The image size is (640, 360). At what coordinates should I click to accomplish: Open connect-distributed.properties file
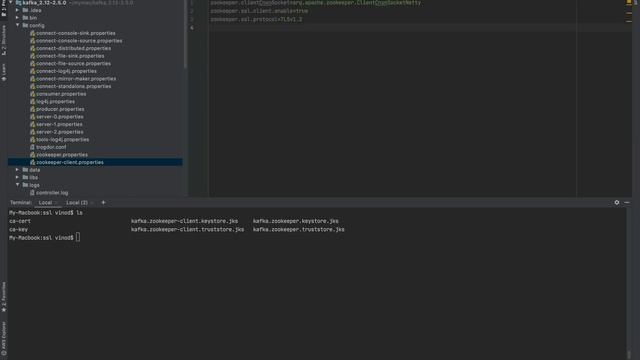point(73,48)
